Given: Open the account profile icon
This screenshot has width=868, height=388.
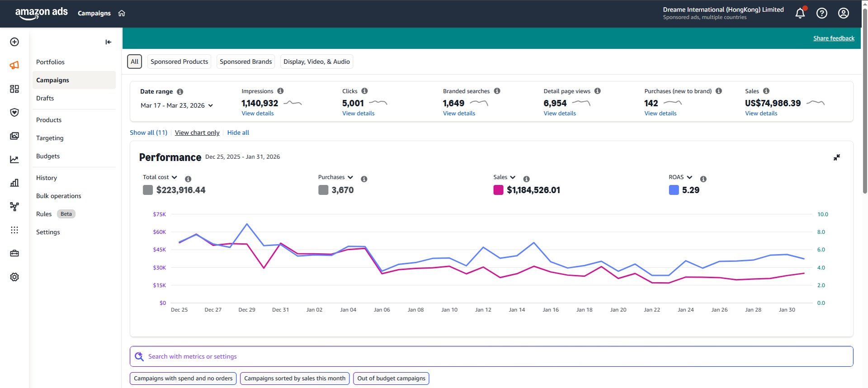Looking at the screenshot, I should (843, 13).
